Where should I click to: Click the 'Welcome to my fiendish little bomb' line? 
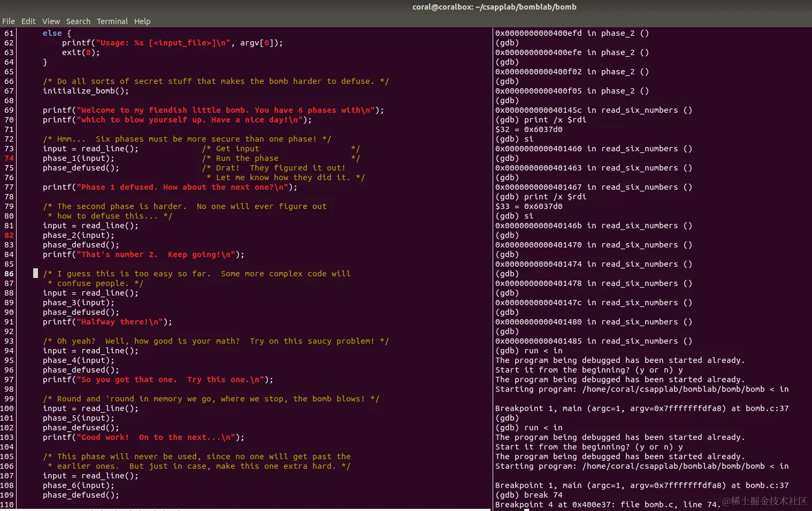pyautogui.click(x=213, y=110)
